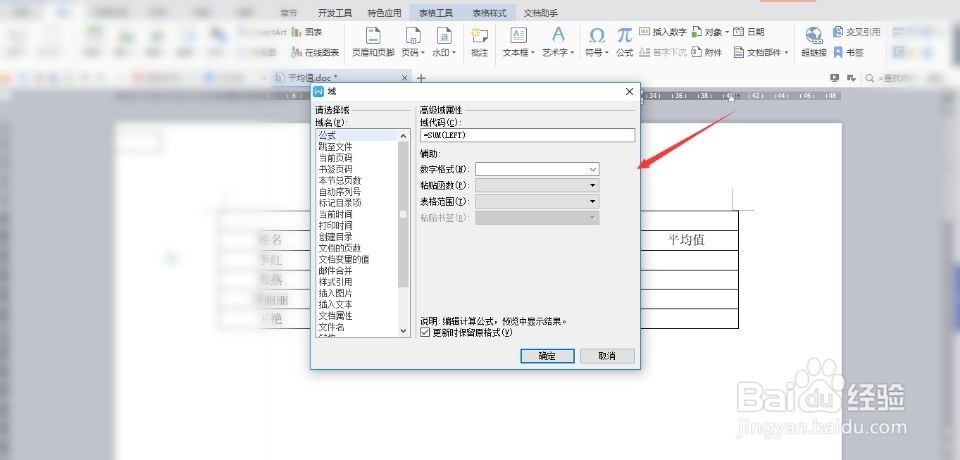Click the 书签 bookmark button
This screenshot has width=960, height=460.
click(848, 53)
